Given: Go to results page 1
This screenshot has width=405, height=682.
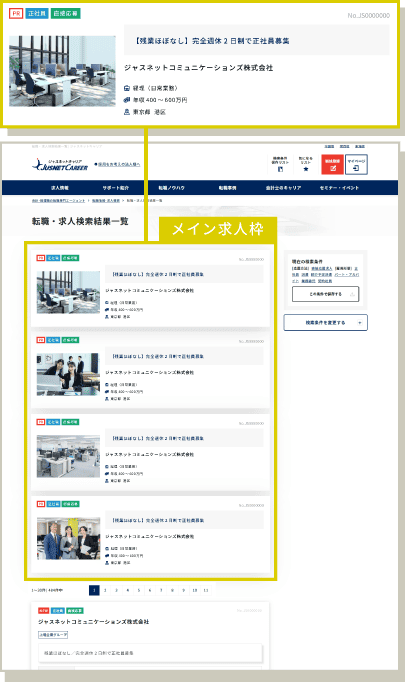Looking at the screenshot, I should 94,590.
